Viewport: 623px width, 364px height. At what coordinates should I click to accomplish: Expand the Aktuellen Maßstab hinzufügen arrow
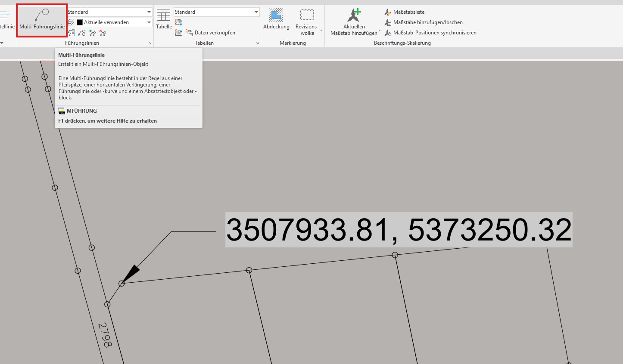[x=380, y=30]
